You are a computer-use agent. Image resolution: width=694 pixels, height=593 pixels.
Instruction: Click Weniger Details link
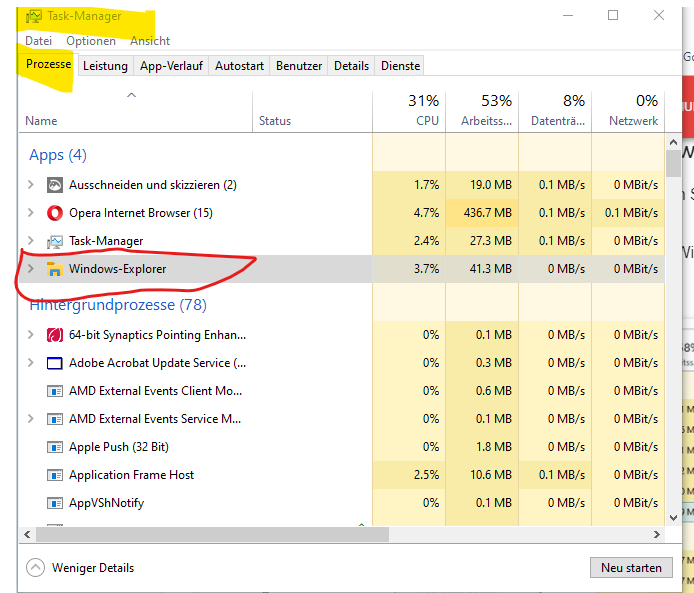[x=93, y=568]
